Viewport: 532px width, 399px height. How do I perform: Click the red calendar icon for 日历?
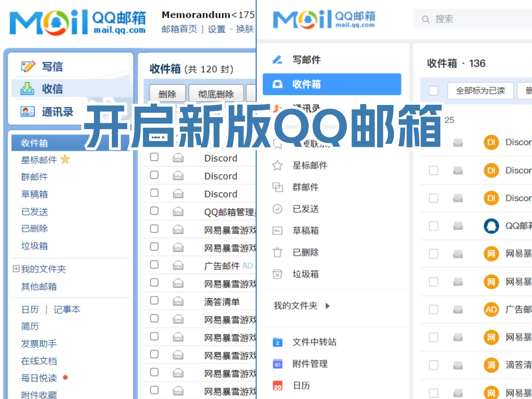277,386
